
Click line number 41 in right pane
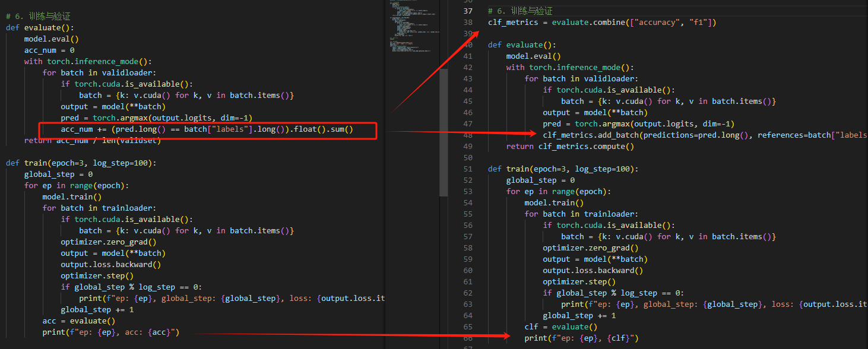[467, 56]
